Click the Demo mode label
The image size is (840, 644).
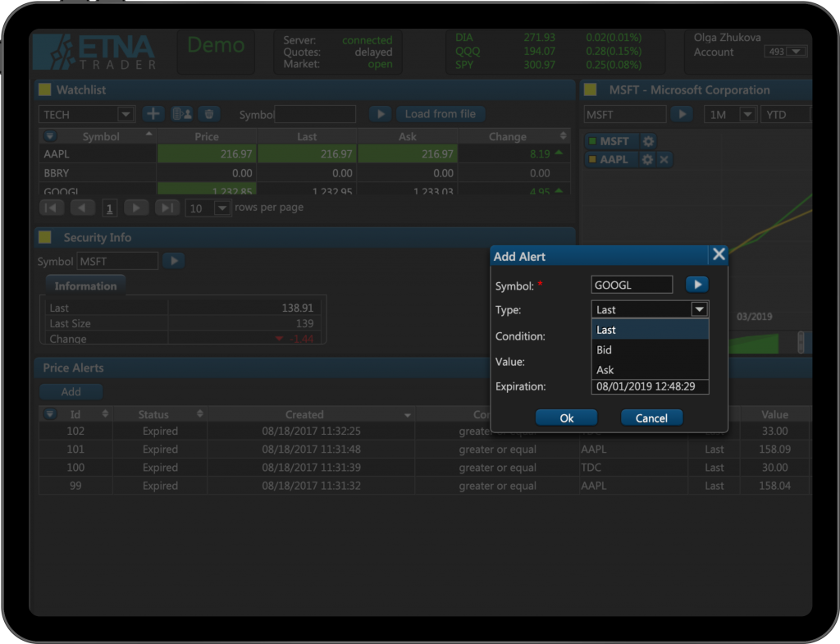click(216, 45)
